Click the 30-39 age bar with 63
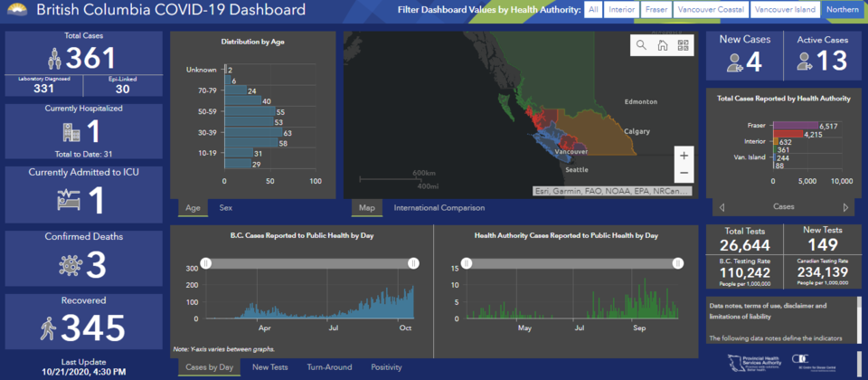The image size is (868, 380). (253, 133)
